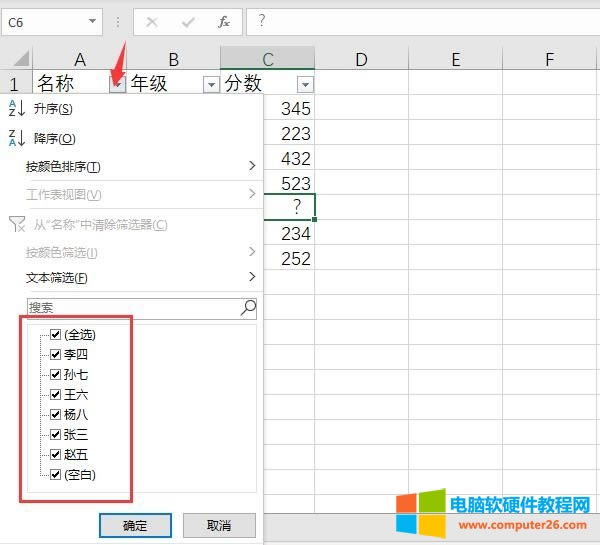Toggle the (全选) checkbox
The image size is (600, 545).
(55, 335)
